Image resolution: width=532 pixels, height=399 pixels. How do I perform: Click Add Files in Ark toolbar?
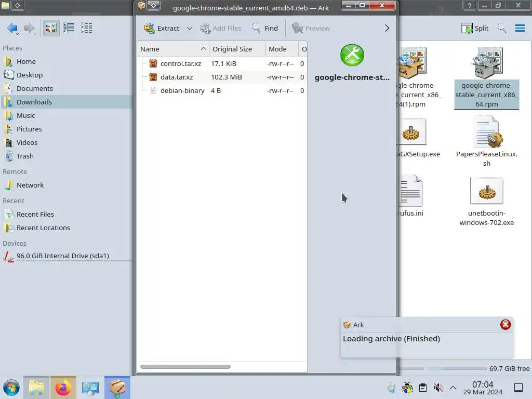[x=220, y=28]
